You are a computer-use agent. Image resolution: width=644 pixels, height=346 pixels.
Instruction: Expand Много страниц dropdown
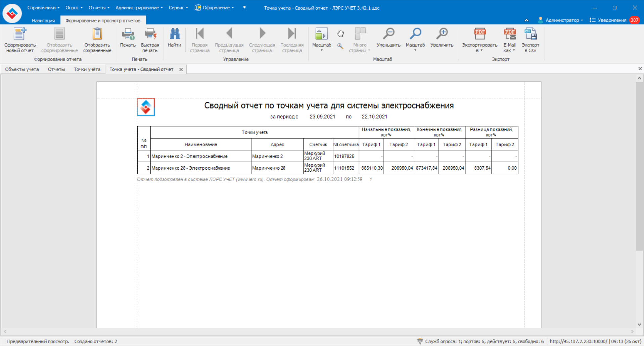[x=369, y=50]
